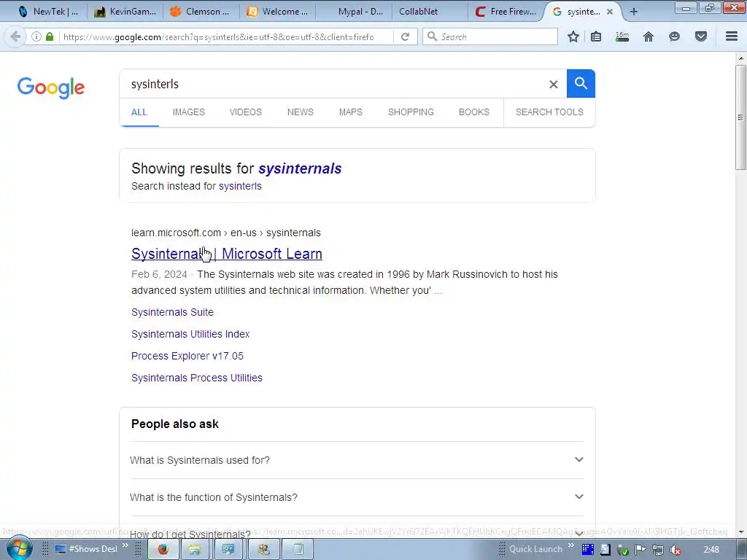Open Firefox from the taskbar
Screen dimensions: 747x560
[x=163, y=549]
